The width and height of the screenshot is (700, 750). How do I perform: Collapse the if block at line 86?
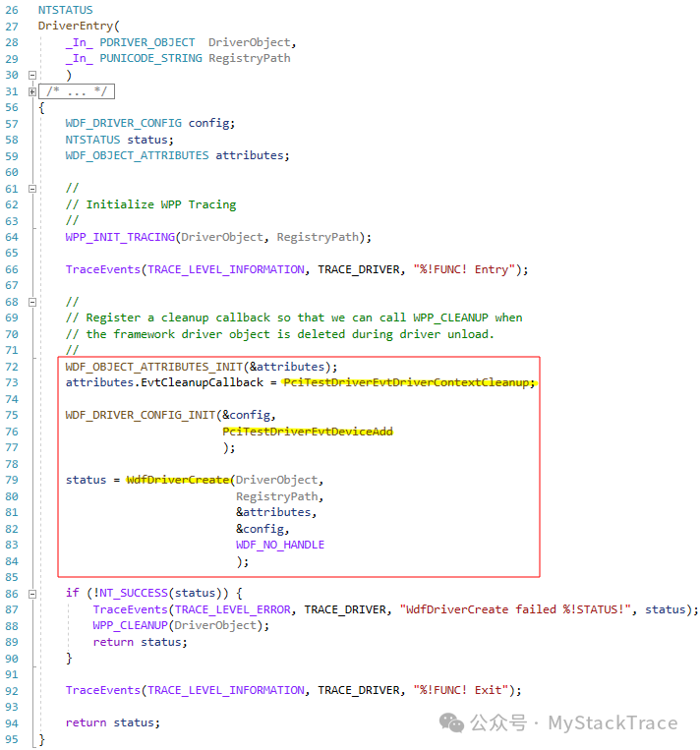[32, 594]
